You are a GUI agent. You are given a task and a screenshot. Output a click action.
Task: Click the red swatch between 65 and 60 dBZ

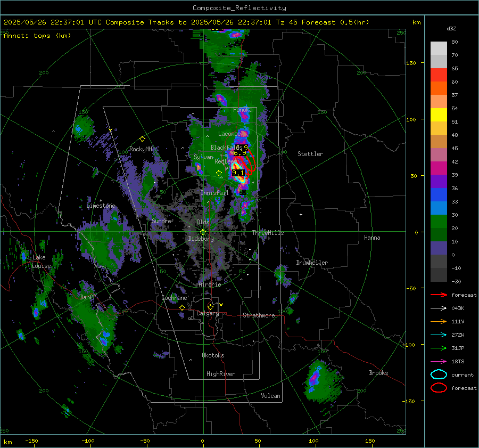tap(439, 75)
